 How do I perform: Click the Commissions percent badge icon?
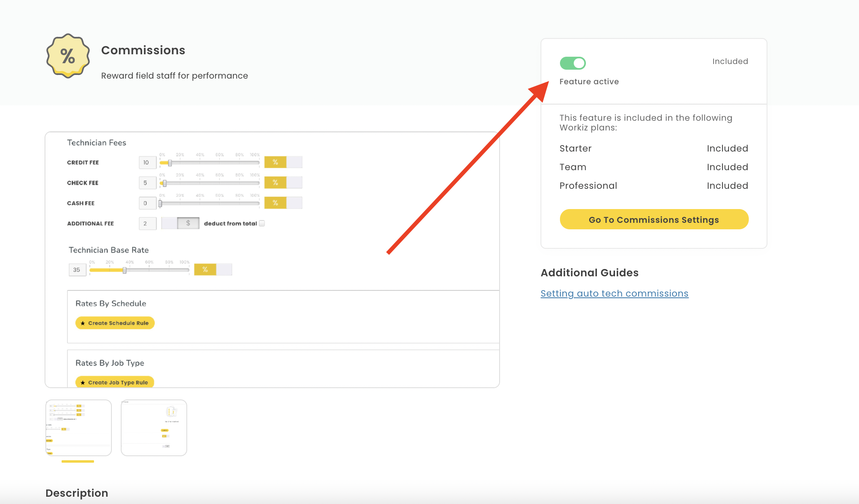click(x=68, y=56)
